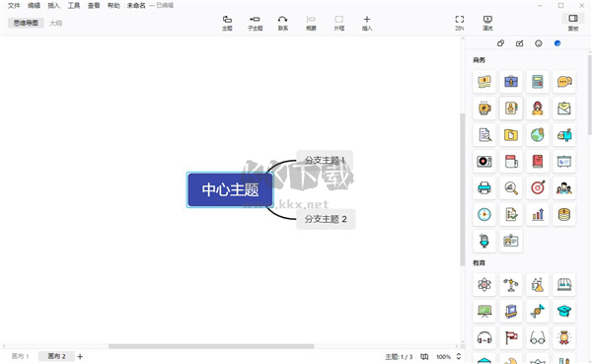
Task: Insert the coffee mug sticker
Action: 484,109
